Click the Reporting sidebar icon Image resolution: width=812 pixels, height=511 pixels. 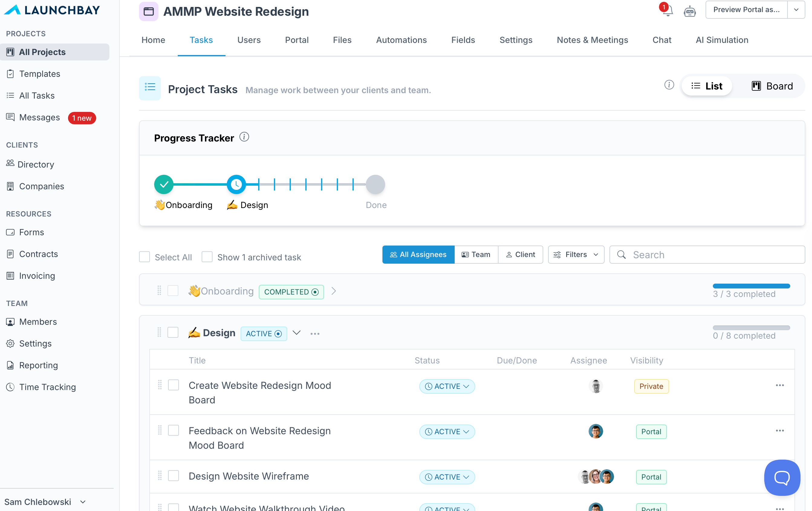(x=11, y=365)
